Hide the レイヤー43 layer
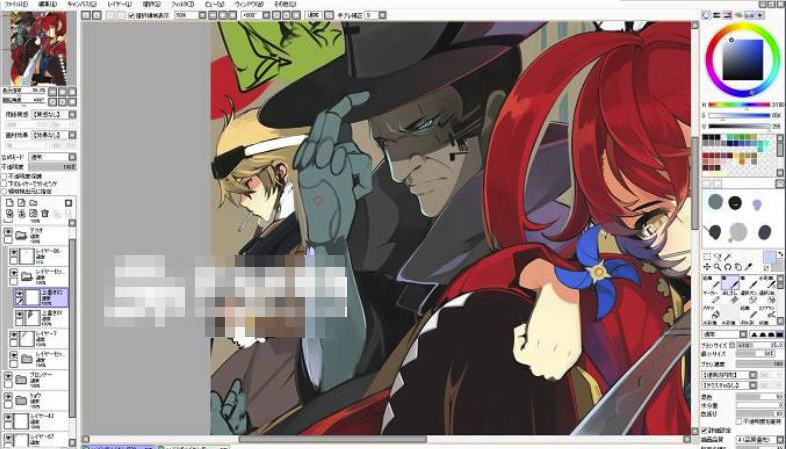 point(8,417)
